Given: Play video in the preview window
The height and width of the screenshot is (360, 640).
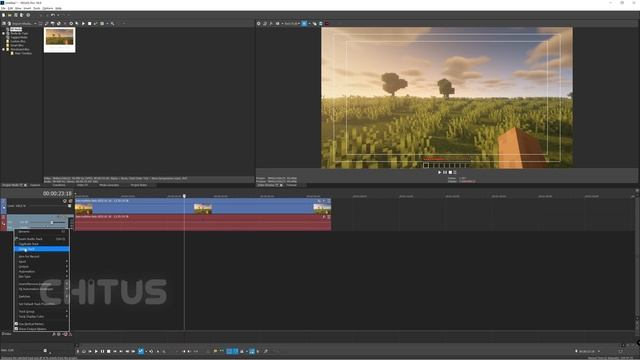Looking at the screenshot, I should click(440, 173).
